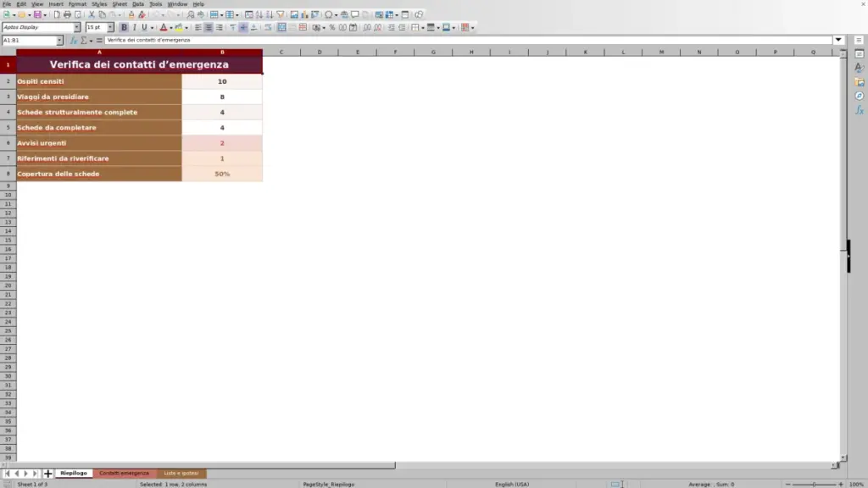Select the cell containing 50%
This screenshot has height=488, width=868.
(222, 174)
